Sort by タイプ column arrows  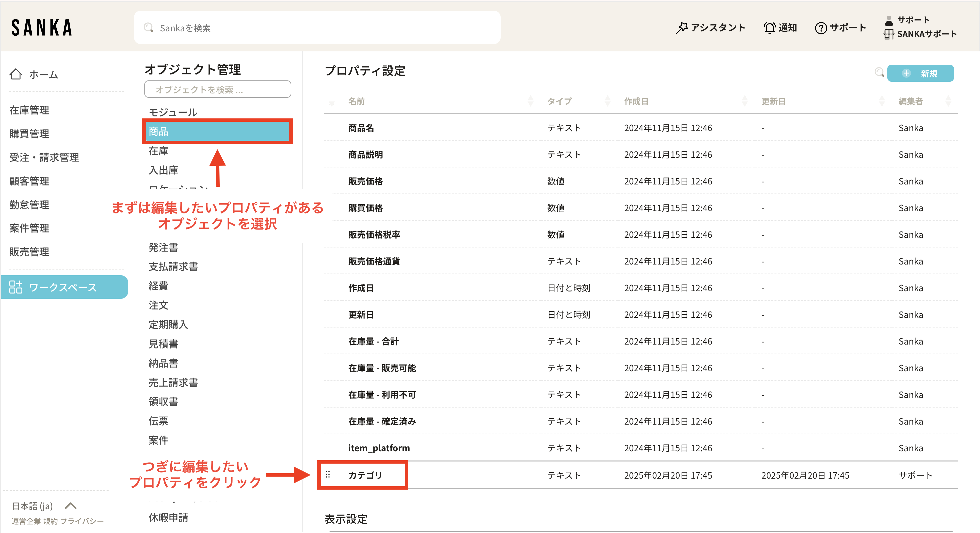click(x=607, y=101)
